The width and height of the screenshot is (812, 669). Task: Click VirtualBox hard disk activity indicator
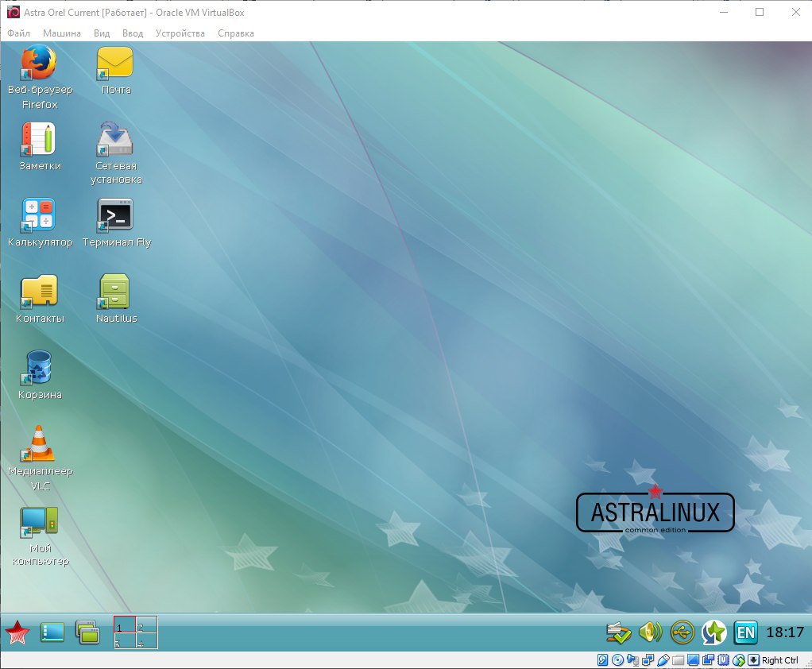tap(602, 660)
